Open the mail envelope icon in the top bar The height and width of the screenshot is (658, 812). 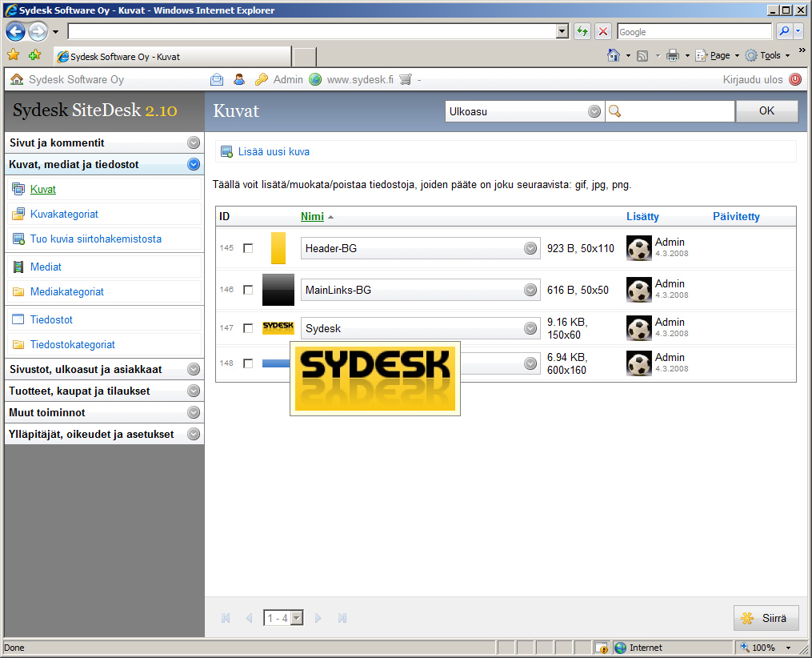tap(217, 79)
